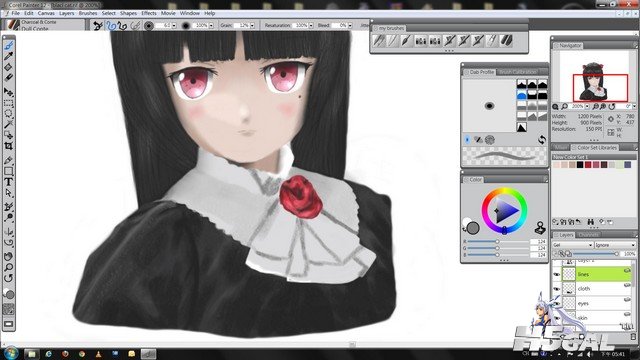Expand the Bleed value dropdown
The image size is (640, 360).
(x=350, y=26)
